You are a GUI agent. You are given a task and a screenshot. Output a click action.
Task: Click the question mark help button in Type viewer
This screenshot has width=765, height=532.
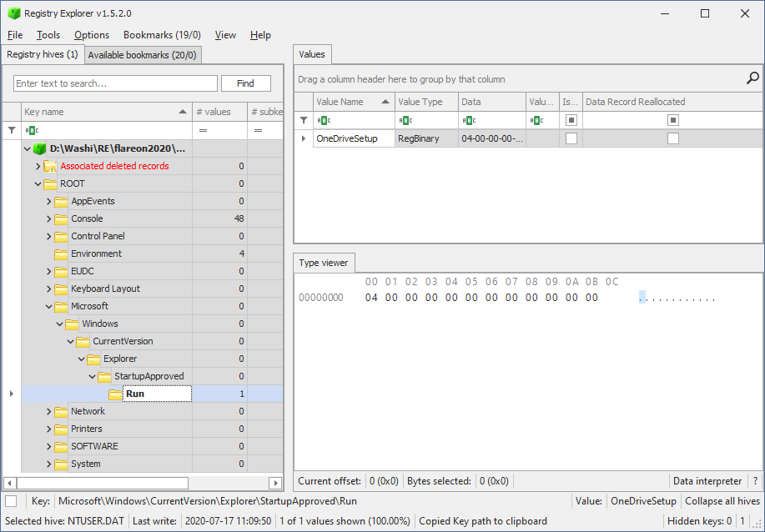[755, 481]
